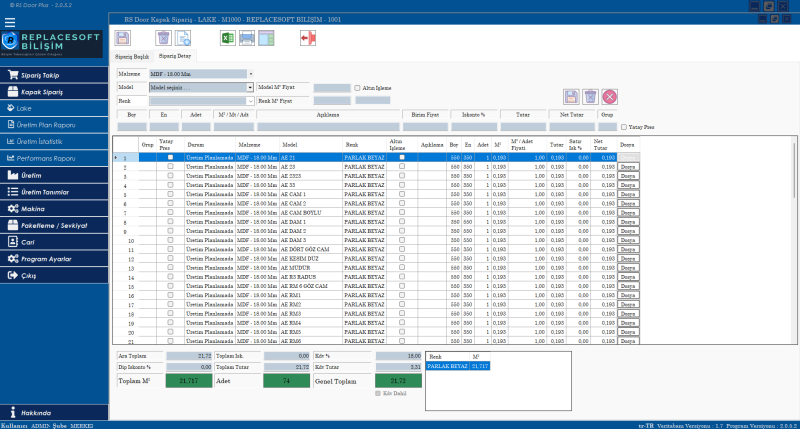Image resolution: width=800 pixels, height=429 pixels.
Task: Click the İskonto % input field
Action: pos(473,127)
